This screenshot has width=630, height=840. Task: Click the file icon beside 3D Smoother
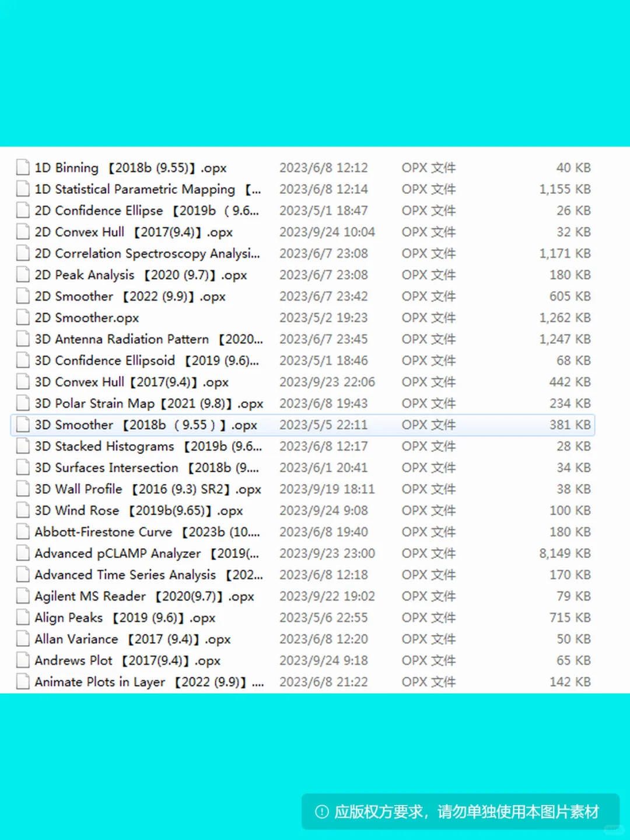(x=23, y=425)
